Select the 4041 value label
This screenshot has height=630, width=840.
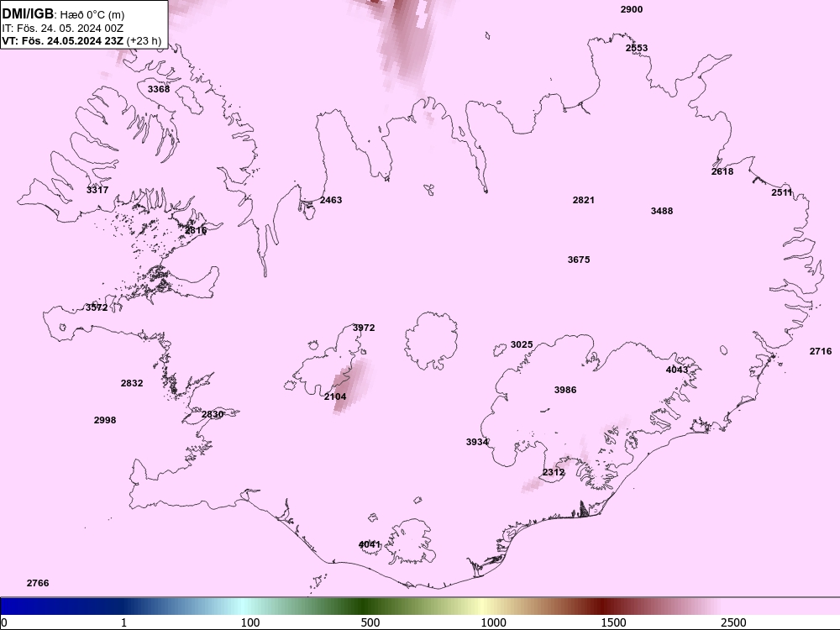(x=369, y=544)
